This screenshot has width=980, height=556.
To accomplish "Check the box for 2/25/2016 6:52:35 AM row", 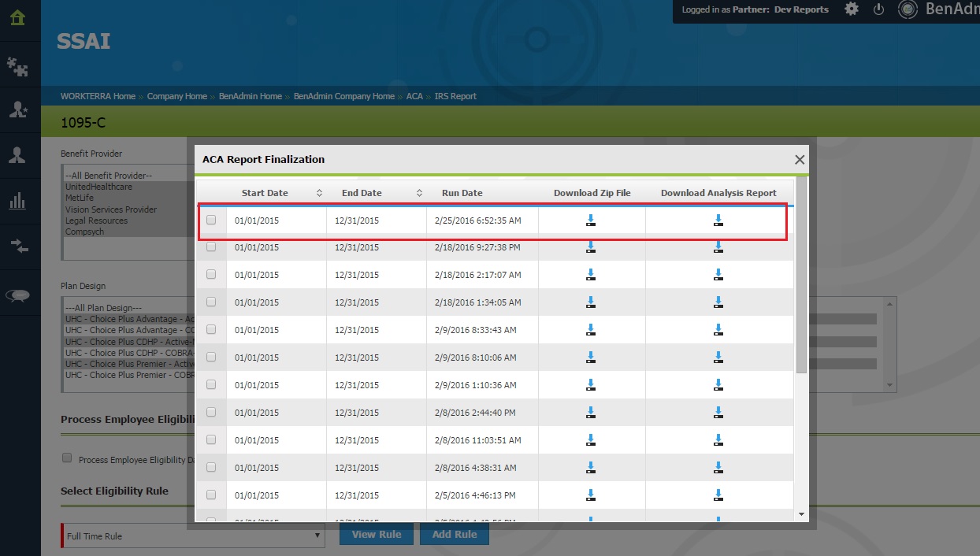I will pos(211,221).
